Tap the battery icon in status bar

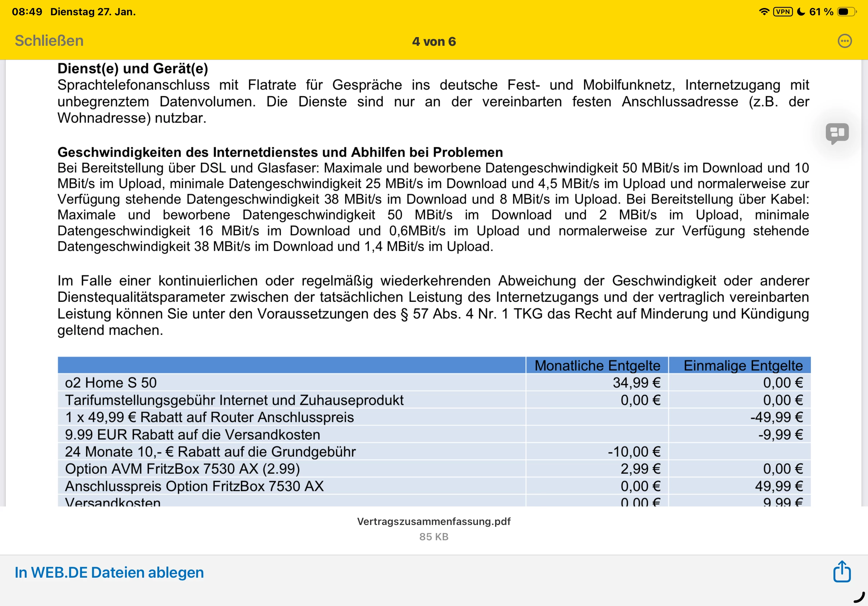pyautogui.click(x=846, y=12)
